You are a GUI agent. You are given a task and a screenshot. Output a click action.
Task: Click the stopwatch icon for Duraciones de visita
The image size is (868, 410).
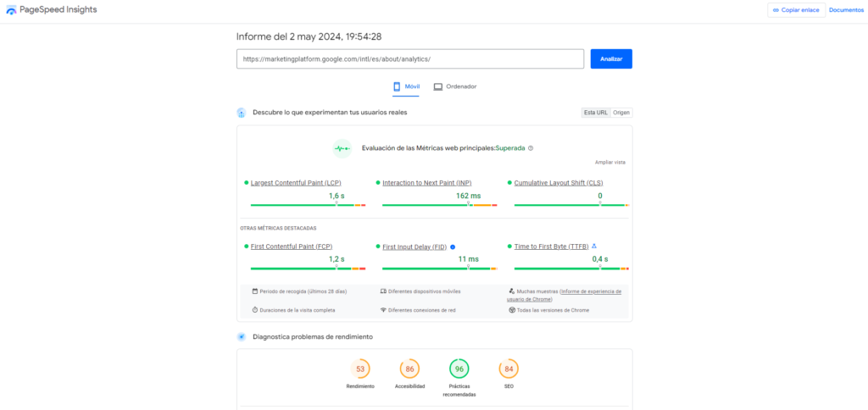point(255,310)
